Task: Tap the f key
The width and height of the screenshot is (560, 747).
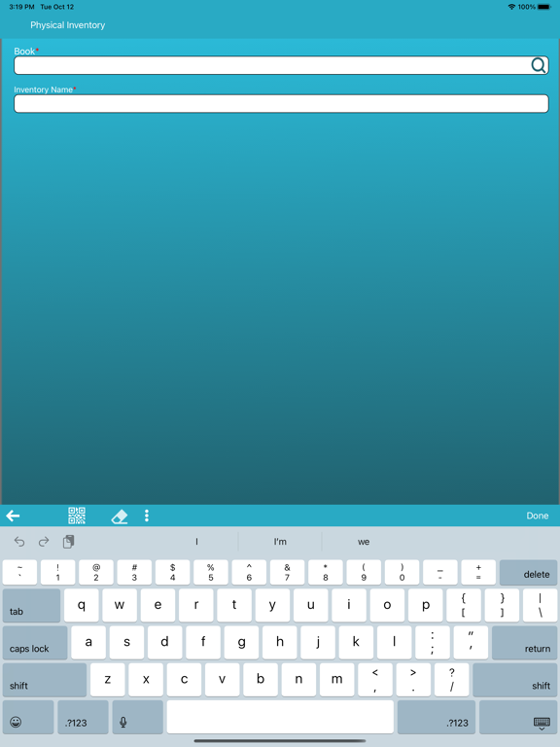Action: [203, 642]
